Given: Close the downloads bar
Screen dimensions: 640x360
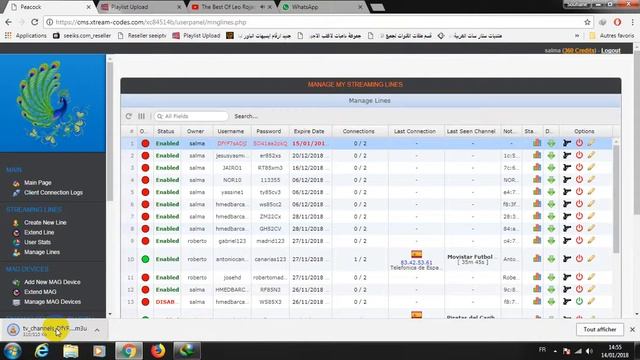Looking at the screenshot, I should point(632,329).
